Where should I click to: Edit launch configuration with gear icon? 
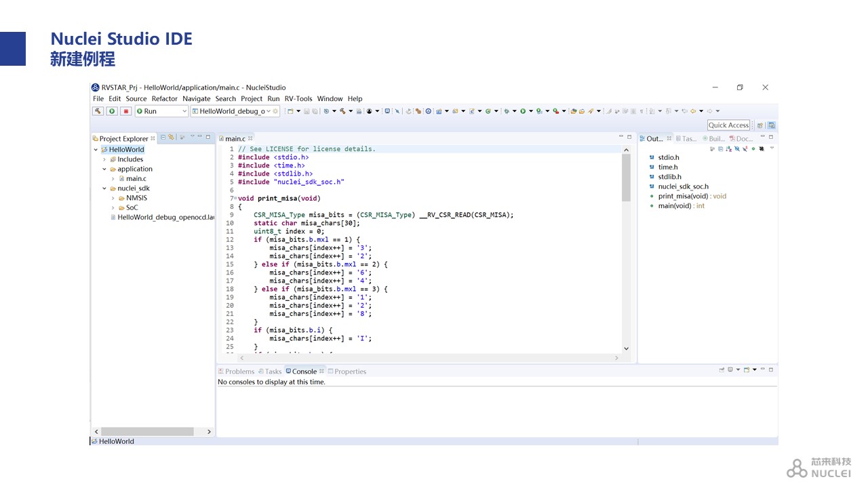[x=275, y=111]
